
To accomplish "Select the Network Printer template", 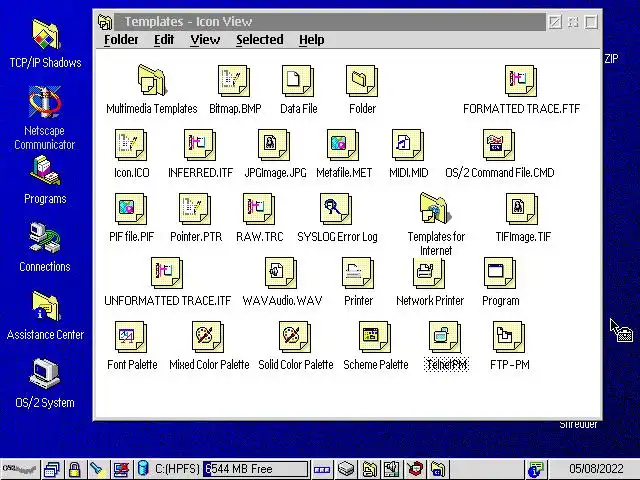I will coord(429,273).
